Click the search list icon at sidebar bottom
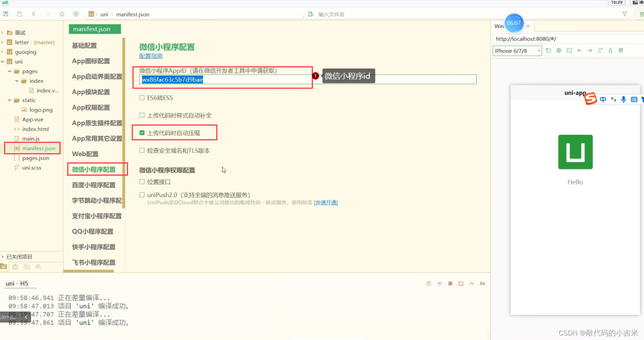 [x=27, y=267]
